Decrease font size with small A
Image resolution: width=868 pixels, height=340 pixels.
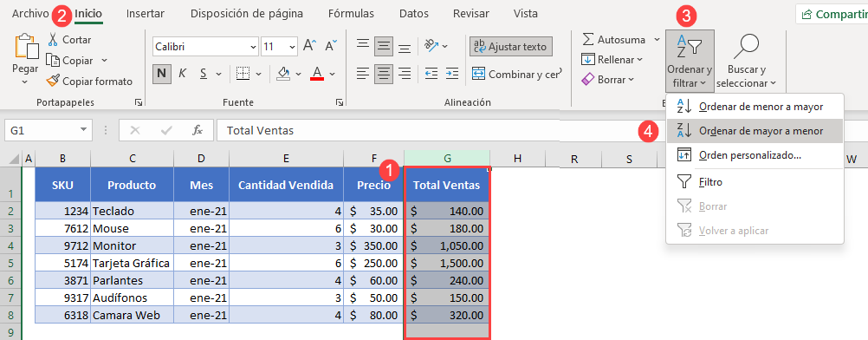331,46
